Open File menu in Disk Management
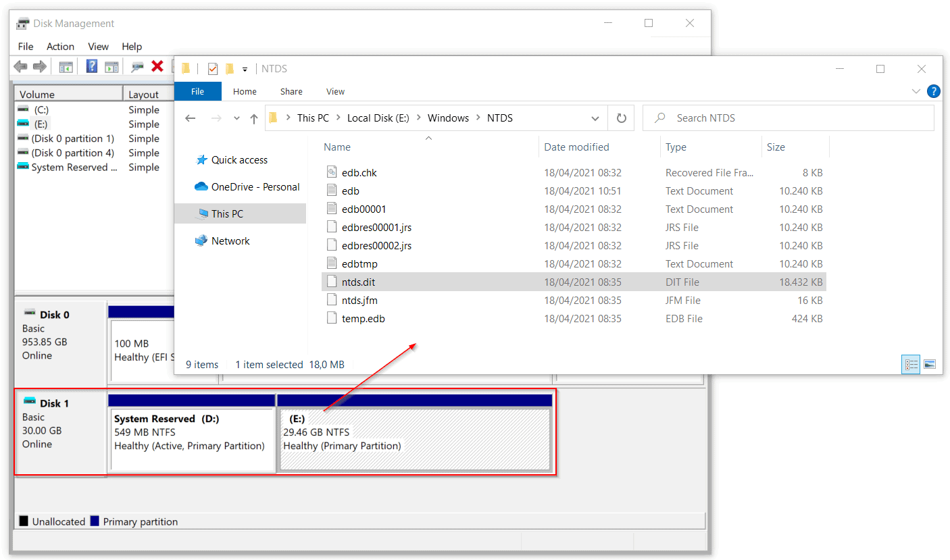This screenshot has height=560, width=950. 26,47
